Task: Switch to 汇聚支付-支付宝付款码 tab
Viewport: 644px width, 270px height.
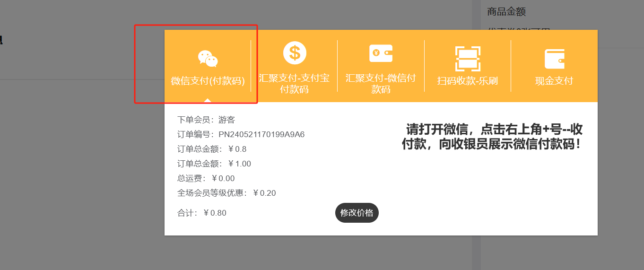Action: (x=294, y=66)
